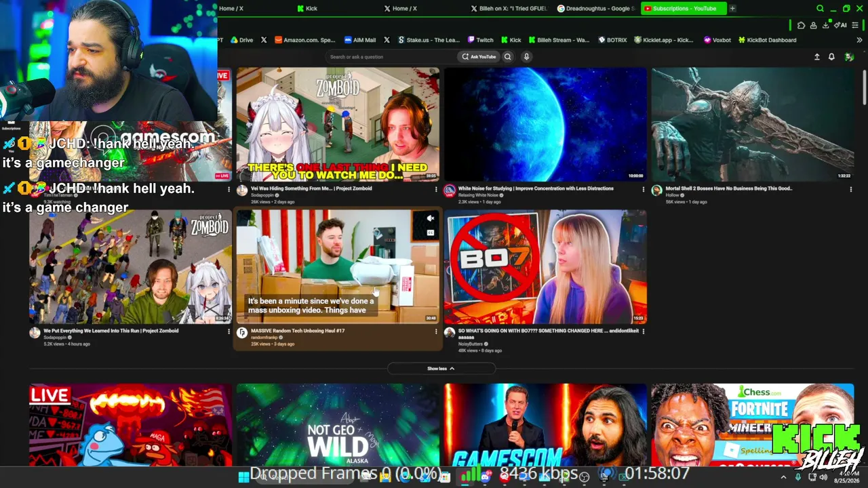This screenshot has width=868, height=488.
Task: Click the YouTube search magnifier button
Action: click(x=507, y=57)
